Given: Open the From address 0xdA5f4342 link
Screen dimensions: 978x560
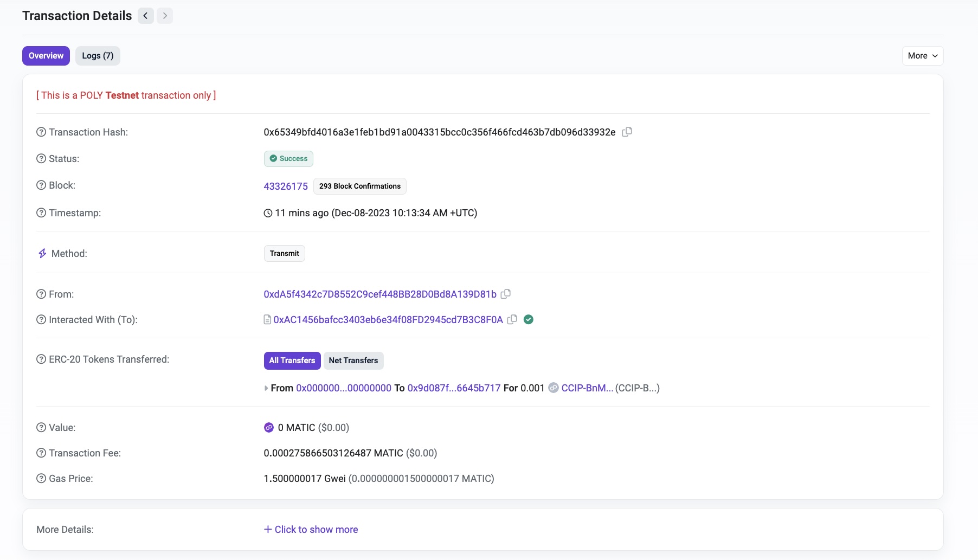Looking at the screenshot, I should (x=380, y=294).
